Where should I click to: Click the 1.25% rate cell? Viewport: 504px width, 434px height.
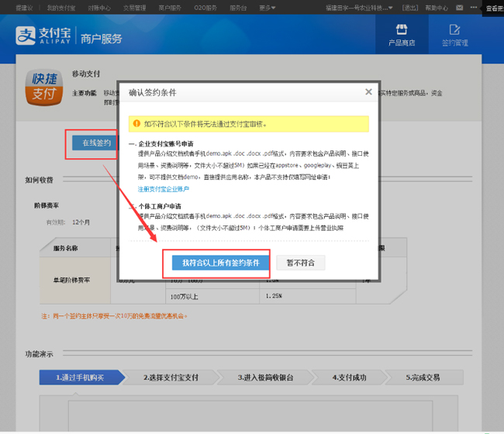(x=307, y=297)
